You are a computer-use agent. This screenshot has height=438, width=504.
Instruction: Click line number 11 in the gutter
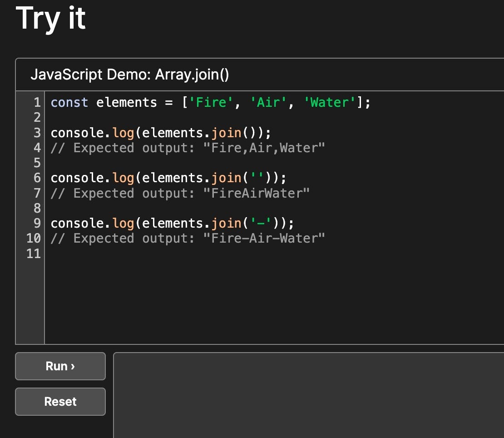(33, 254)
